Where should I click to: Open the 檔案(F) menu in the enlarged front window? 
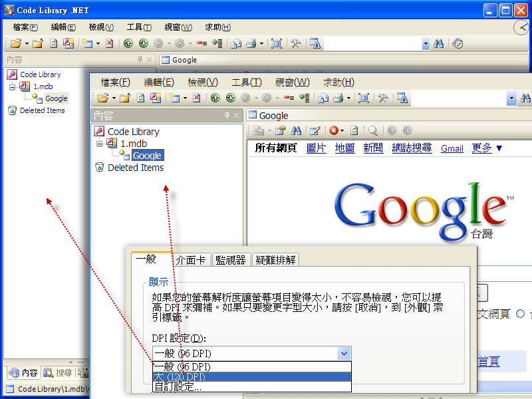pos(115,82)
